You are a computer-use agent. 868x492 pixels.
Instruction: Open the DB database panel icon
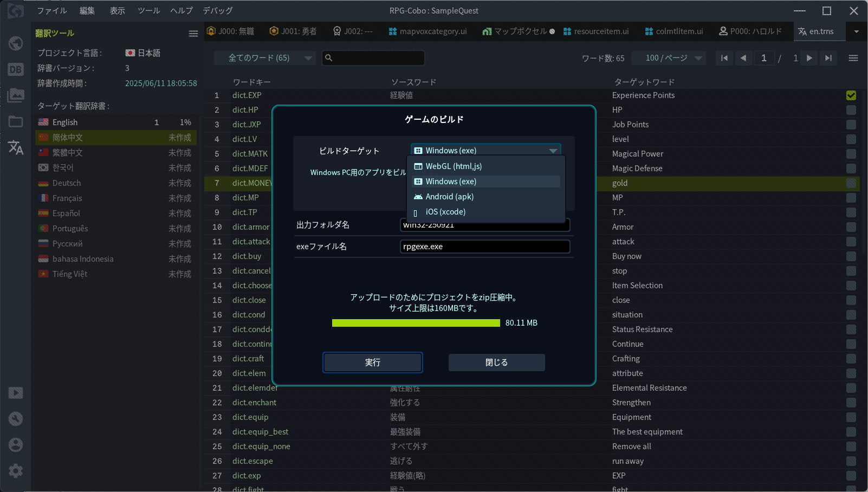pos(16,69)
